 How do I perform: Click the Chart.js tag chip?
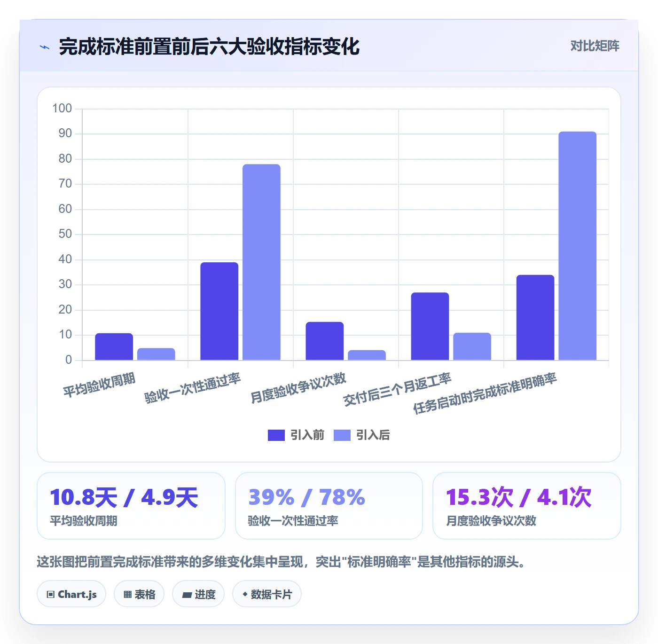coord(71,594)
